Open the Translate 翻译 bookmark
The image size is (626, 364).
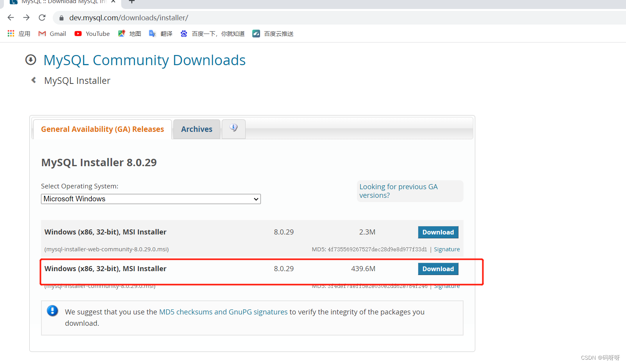(161, 34)
